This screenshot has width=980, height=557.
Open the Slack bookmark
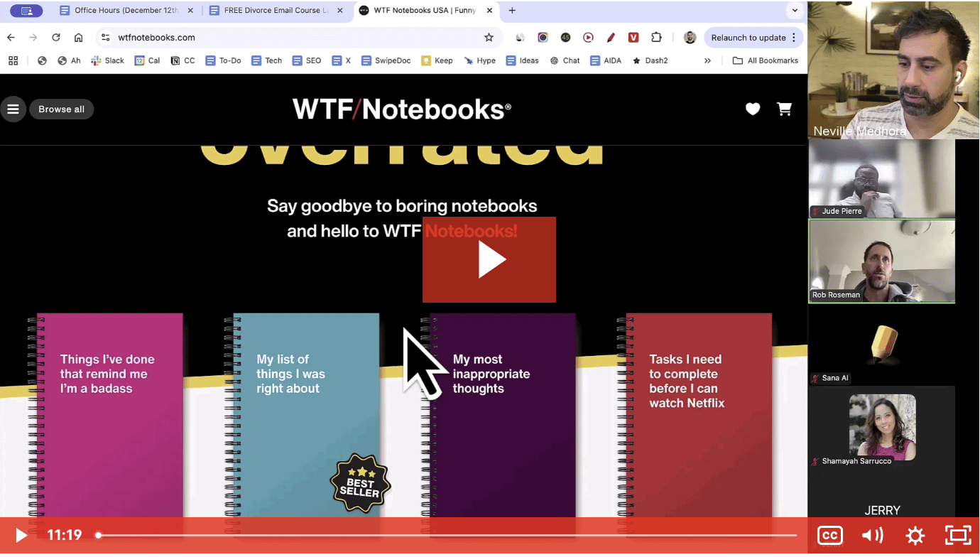tap(108, 60)
